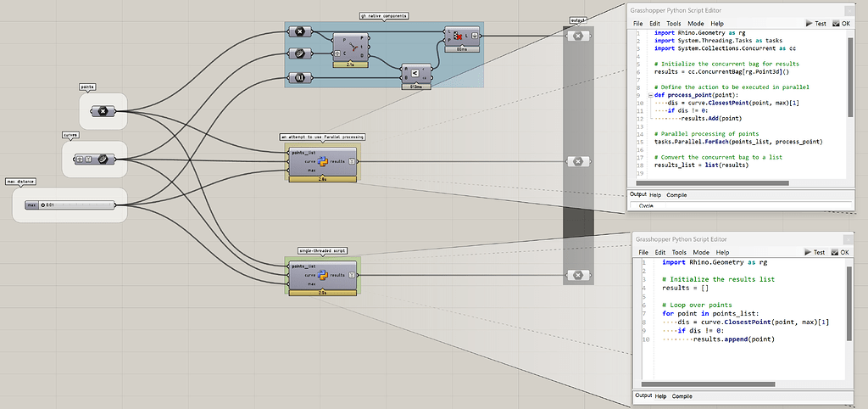
Task: Toggle flatten icon on Cull Pattern L output
Action: [476, 36]
